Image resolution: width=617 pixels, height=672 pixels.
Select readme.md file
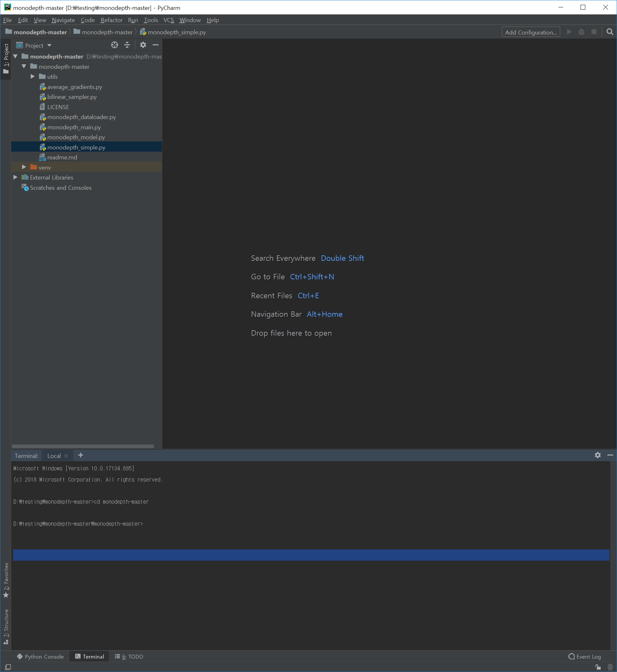coord(62,157)
